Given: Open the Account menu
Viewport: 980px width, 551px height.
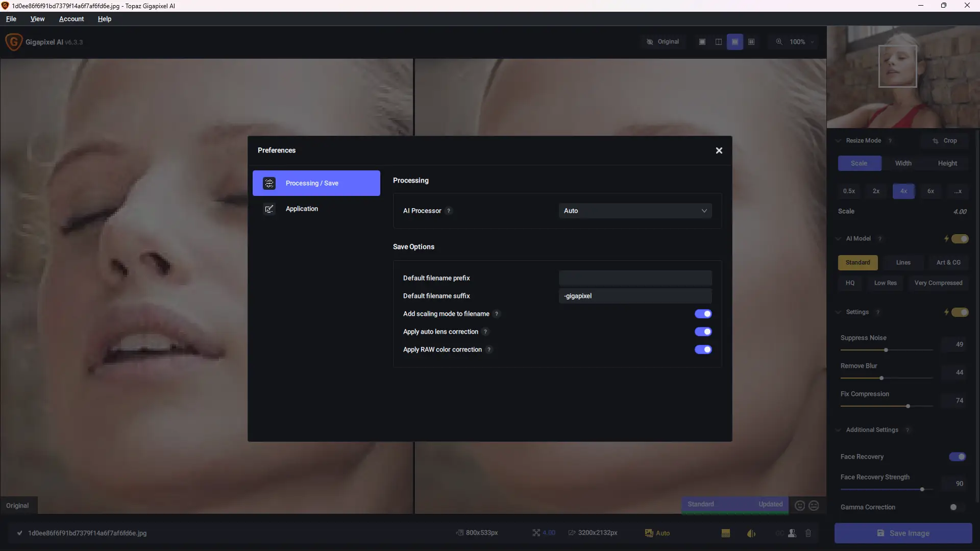Looking at the screenshot, I should click(71, 19).
